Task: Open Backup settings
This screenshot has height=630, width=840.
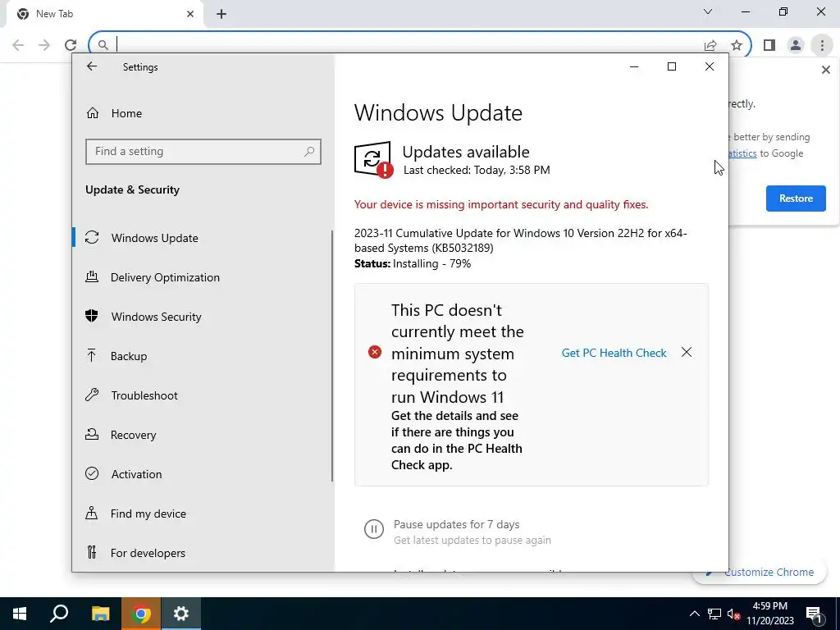Action: (129, 356)
